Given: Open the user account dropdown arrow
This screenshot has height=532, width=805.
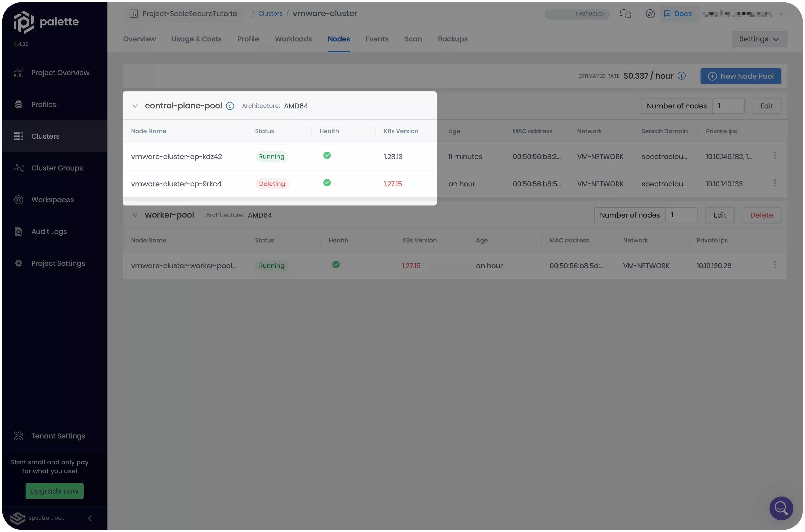Looking at the screenshot, I should pyautogui.click(x=781, y=14).
